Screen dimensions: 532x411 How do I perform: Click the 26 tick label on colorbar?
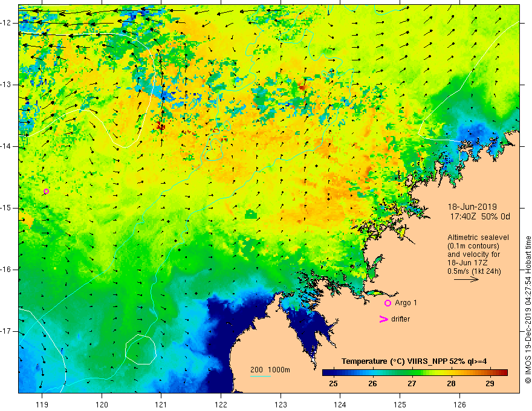[372, 384]
